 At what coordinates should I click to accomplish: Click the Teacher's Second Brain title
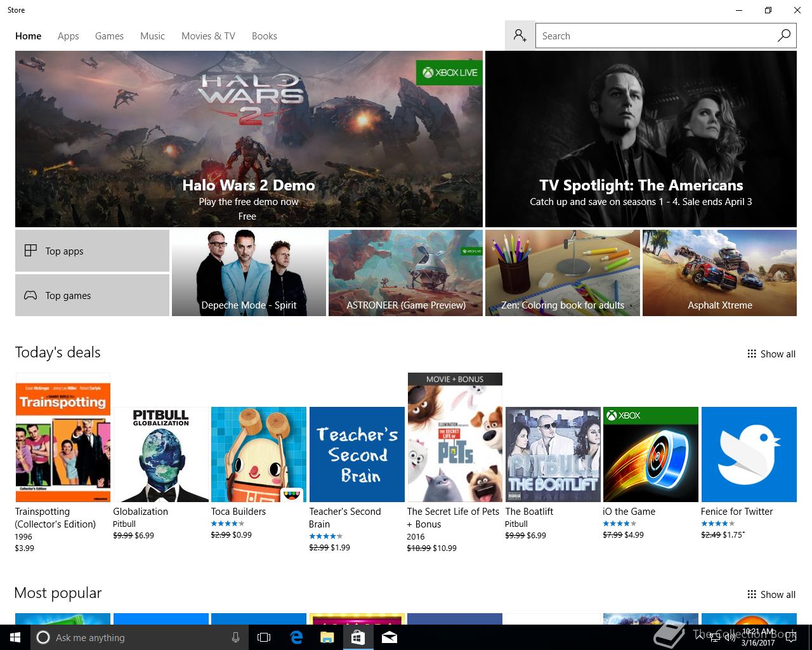pyautogui.click(x=345, y=518)
